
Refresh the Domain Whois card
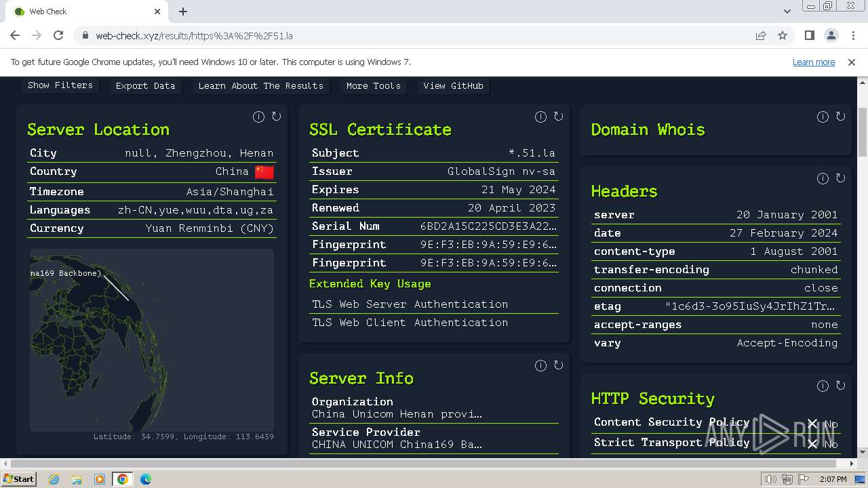coord(840,117)
